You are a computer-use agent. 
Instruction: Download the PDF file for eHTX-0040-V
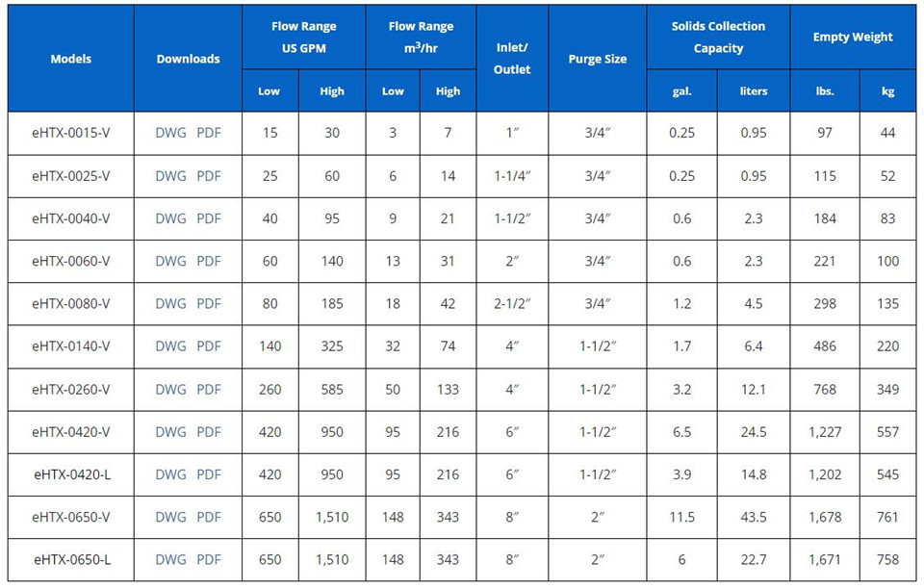click(x=209, y=218)
